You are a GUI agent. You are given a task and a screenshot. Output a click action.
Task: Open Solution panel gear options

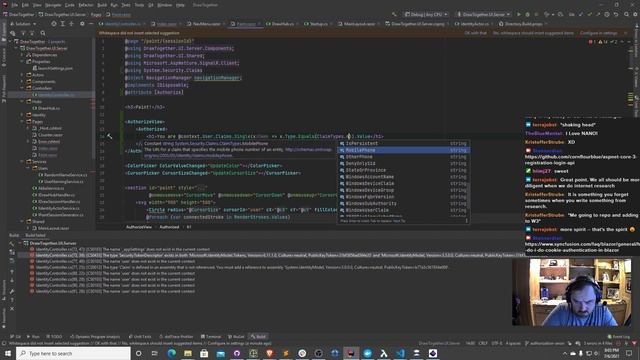82,24
